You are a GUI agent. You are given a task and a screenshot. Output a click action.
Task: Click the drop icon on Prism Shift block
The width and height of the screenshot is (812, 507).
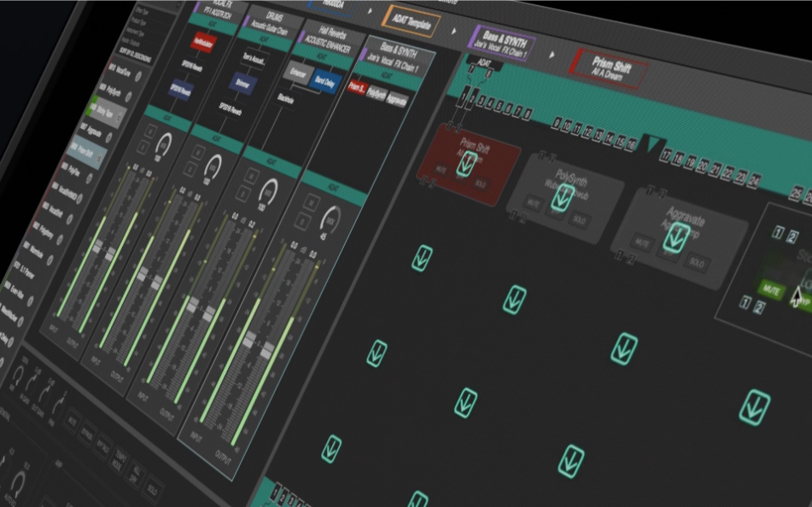(x=467, y=164)
